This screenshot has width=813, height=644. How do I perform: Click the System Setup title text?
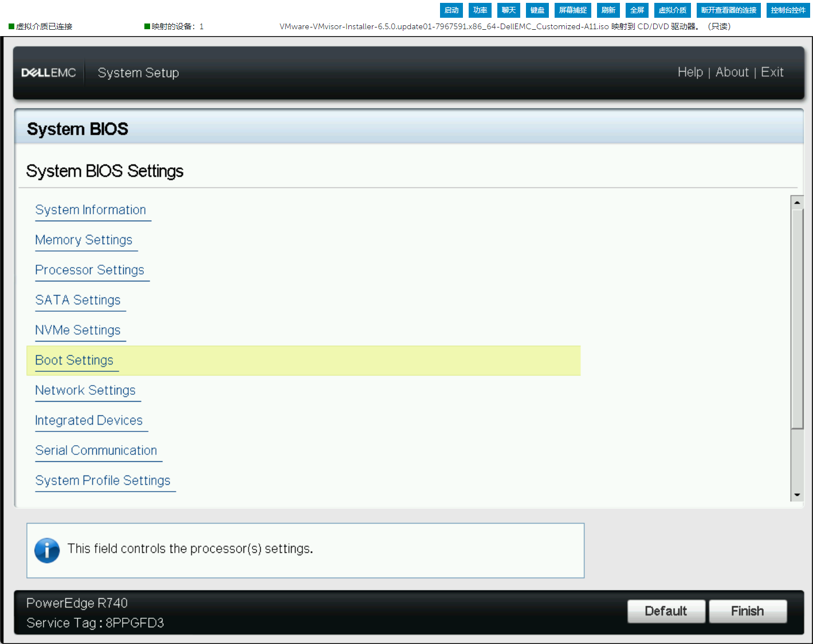(x=138, y=73)
